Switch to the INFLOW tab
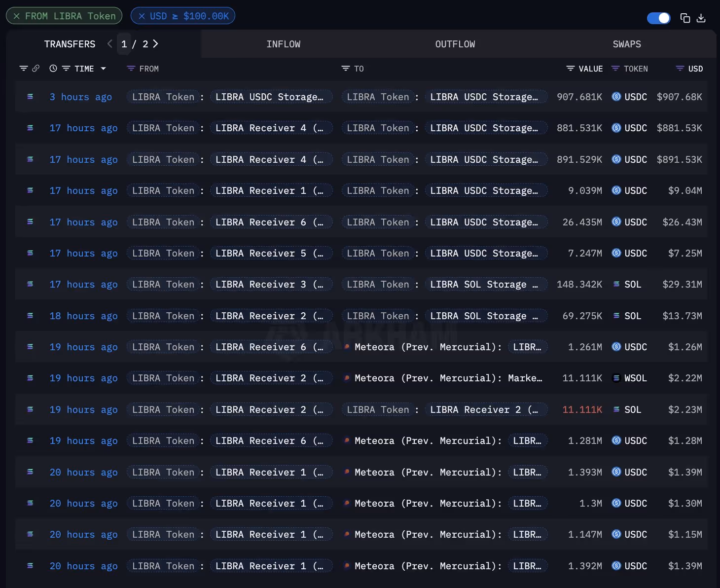Screen dimensions: 720x588 [284, 44]
